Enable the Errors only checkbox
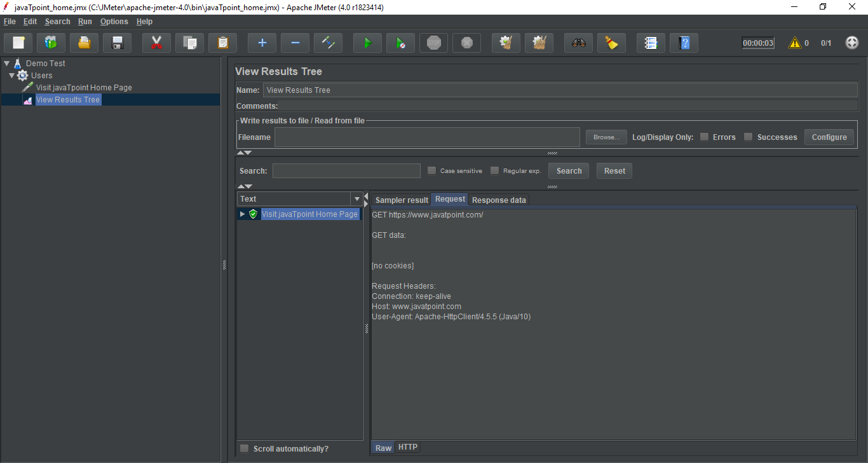868x463 pixels. 704,137
